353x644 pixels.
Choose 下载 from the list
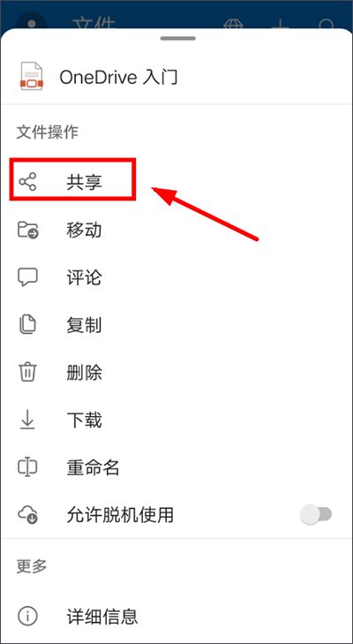[x=176, y=420]
